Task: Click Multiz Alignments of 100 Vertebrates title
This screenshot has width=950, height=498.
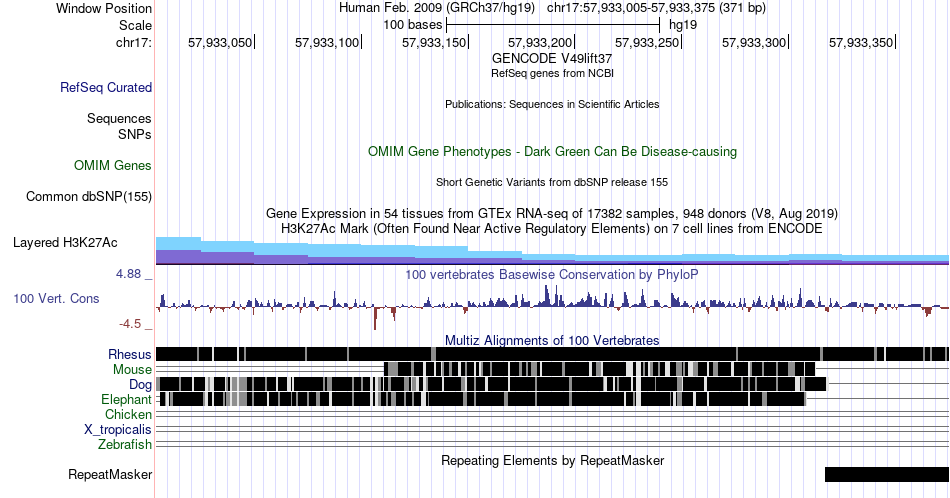Action: (x=552, y=340)
